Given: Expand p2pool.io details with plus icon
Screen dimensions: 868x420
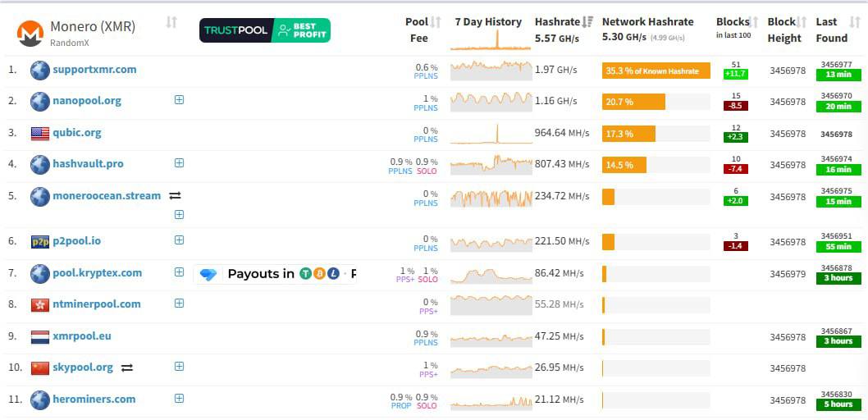Looking at the screenshot, I should pyautogui.click(x=179, y=240).
